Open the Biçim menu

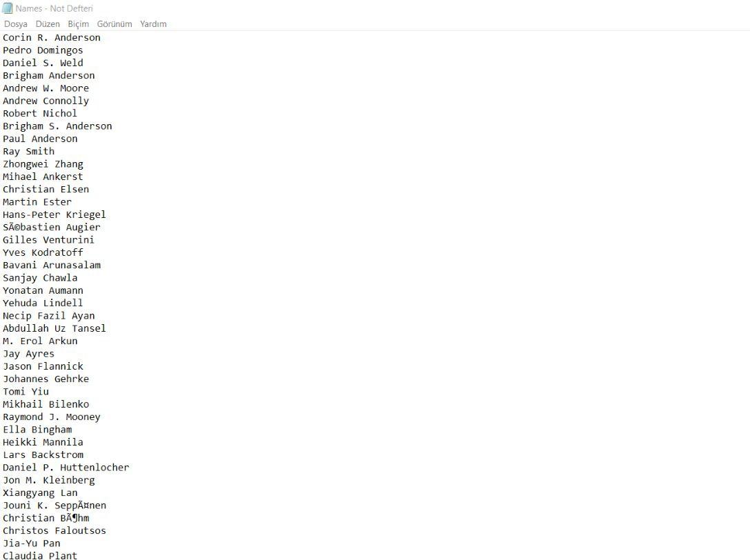pyautogui.click(x=79, y=24)
